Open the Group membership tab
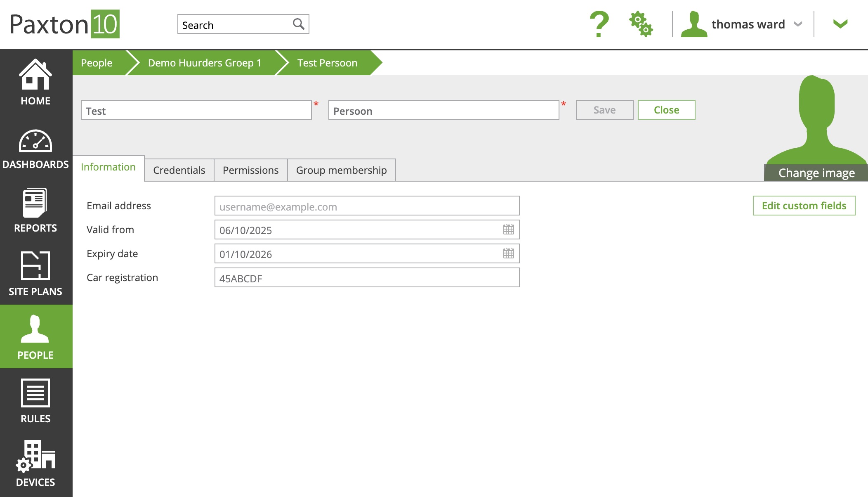The height and width of the screenshot is (497, 868). (x=341, y=170)
